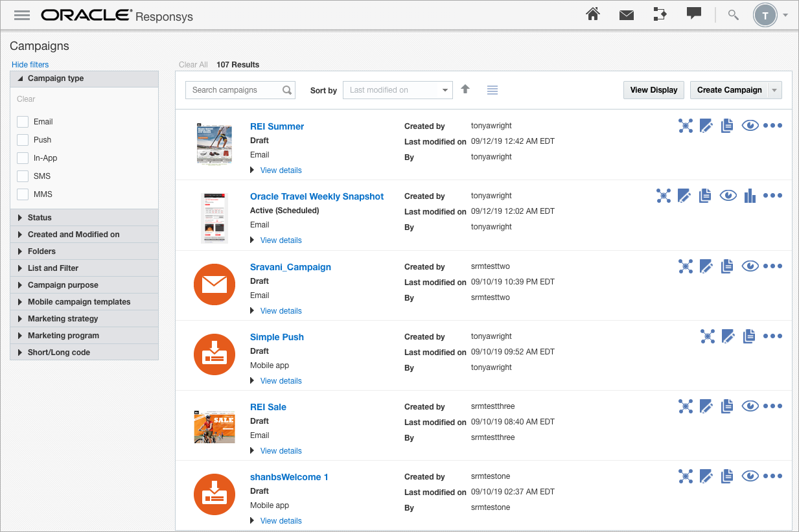
Task: Tick the Email campaign type checkbox
Action: pos(23,121)
